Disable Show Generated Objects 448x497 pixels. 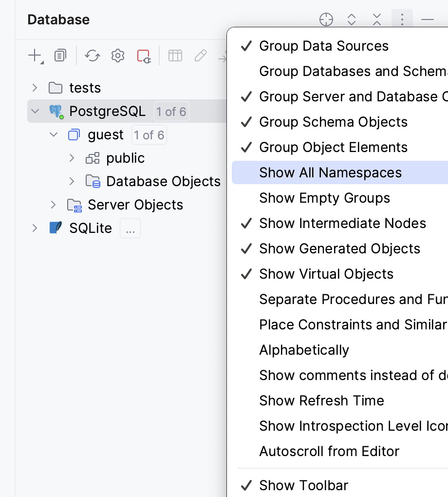point(339,248)
